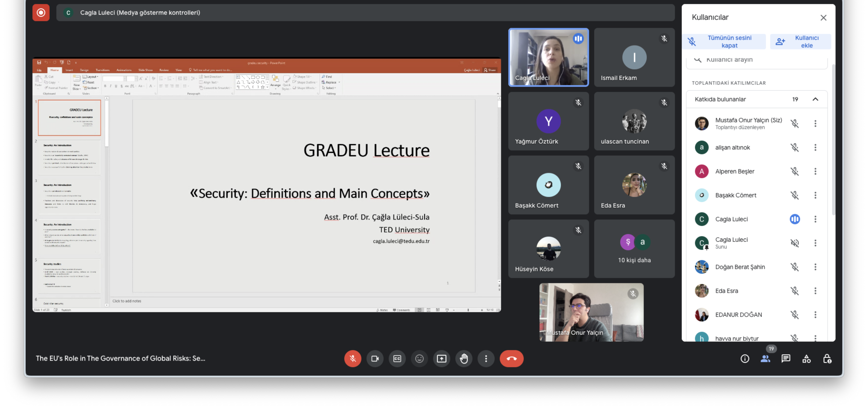Open the emoji reactions button
Viewport: 868px width, 409px height.
point(419,358)
